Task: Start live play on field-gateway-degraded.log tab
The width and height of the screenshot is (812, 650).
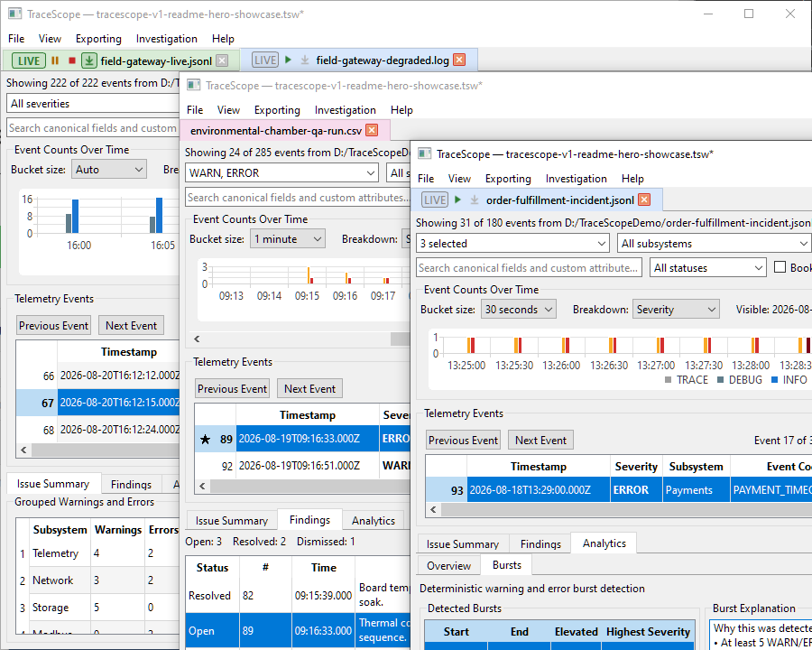Action: [289, 60]
